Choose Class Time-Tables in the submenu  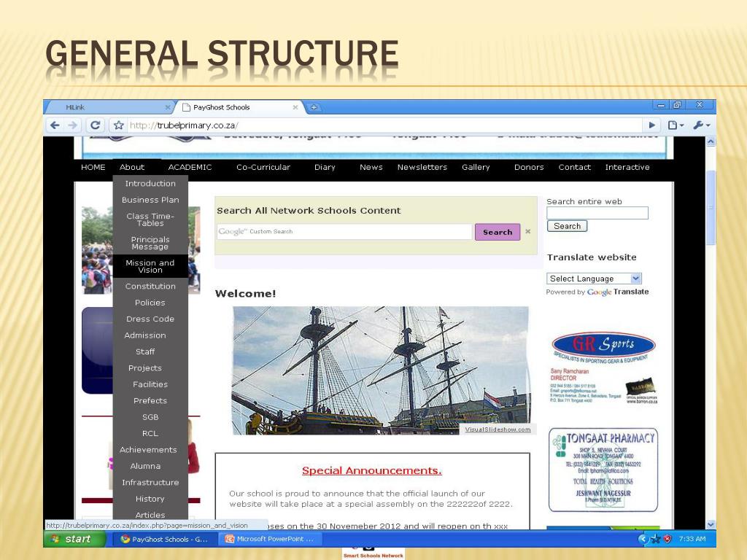(x=150, y=219)
